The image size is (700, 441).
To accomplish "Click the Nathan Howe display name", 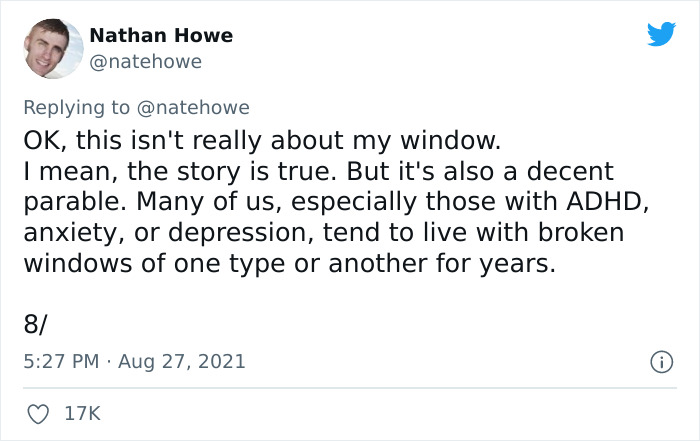I will 161,35.
